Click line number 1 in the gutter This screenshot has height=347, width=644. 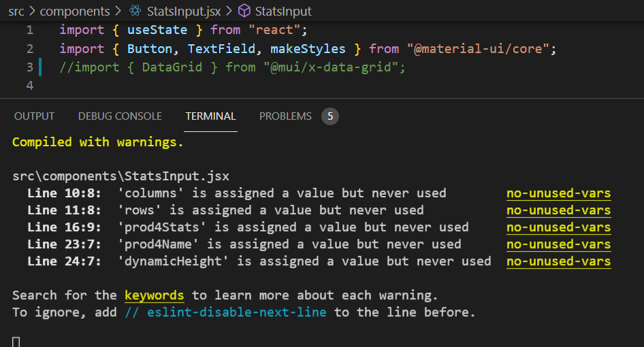click(x=30, y=30)
